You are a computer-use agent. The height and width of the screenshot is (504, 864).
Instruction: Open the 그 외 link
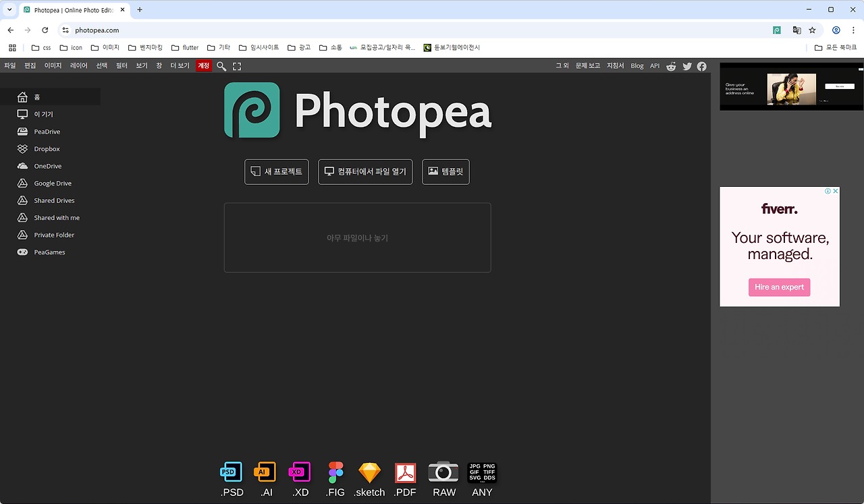coord(562,66)
